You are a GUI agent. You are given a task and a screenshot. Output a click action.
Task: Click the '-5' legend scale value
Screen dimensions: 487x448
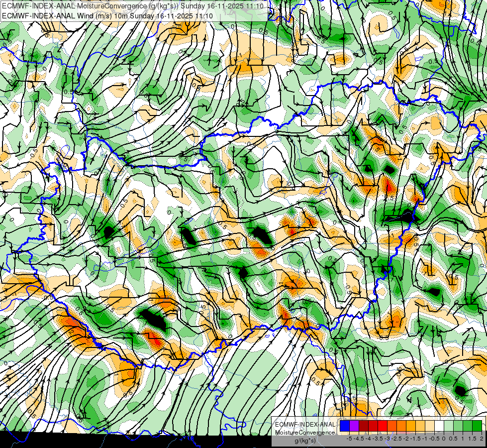pos(349,439)
